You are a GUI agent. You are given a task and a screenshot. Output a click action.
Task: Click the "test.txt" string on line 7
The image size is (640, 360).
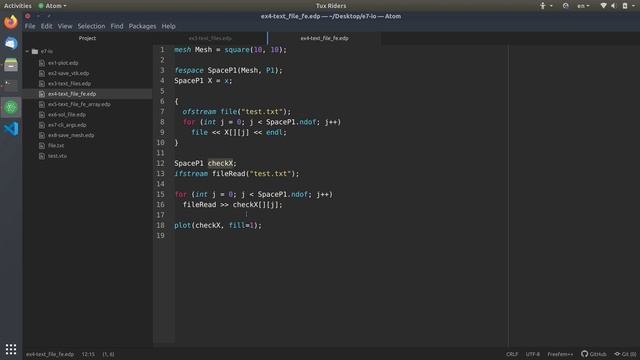pyautogui.click(x=262, y=112)
